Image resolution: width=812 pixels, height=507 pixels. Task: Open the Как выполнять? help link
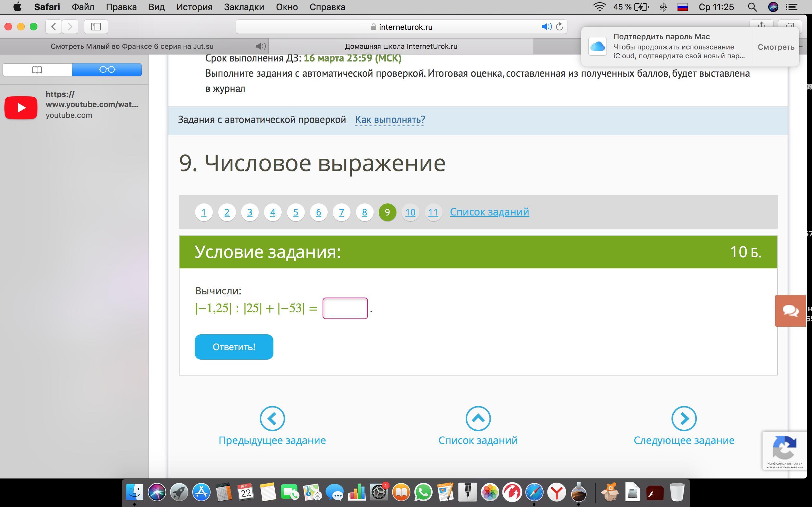coord(390,119)
